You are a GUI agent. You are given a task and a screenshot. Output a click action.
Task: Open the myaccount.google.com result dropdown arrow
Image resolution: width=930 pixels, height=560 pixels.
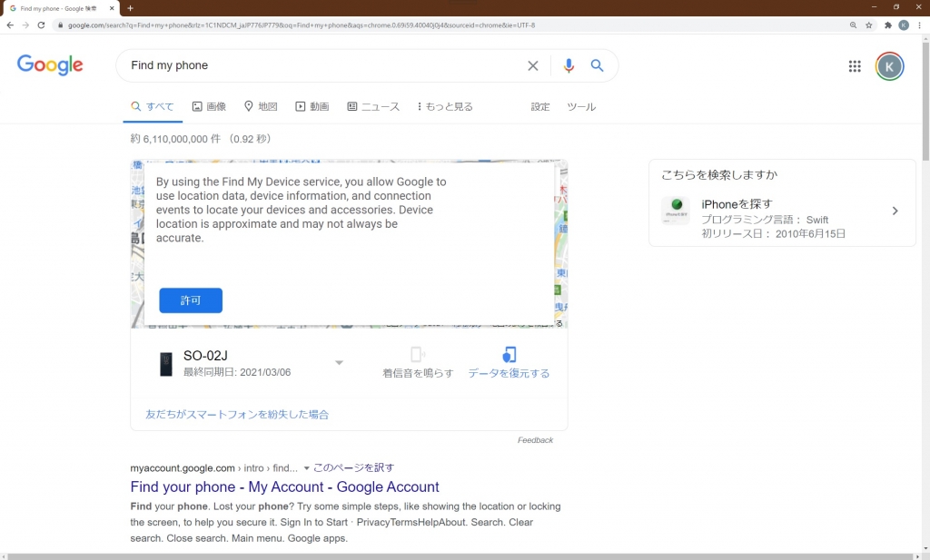[x=307, y=468]
